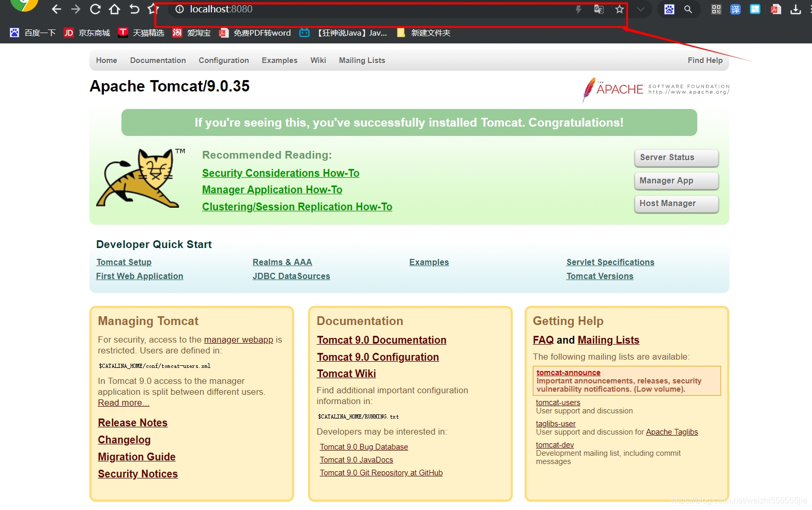The height and width of the screenshot is (510, 812).
Task: Go forward to the next page
Action: pyautogui.click(x=75, y=9)
